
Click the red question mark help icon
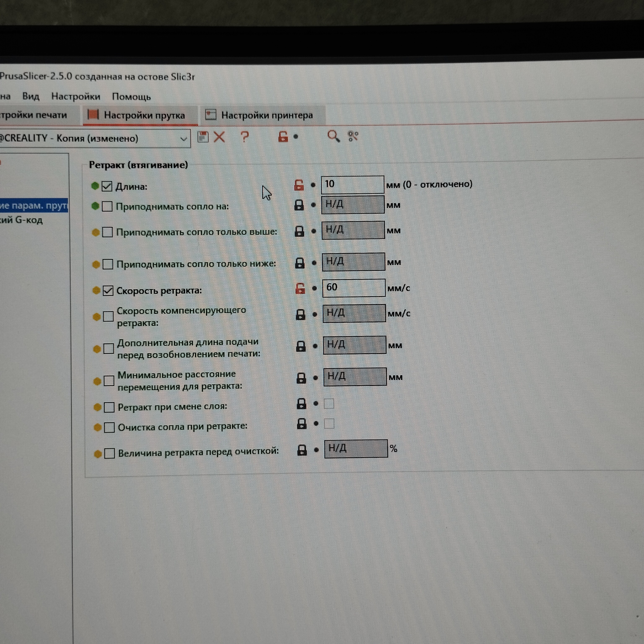[245, 136]
